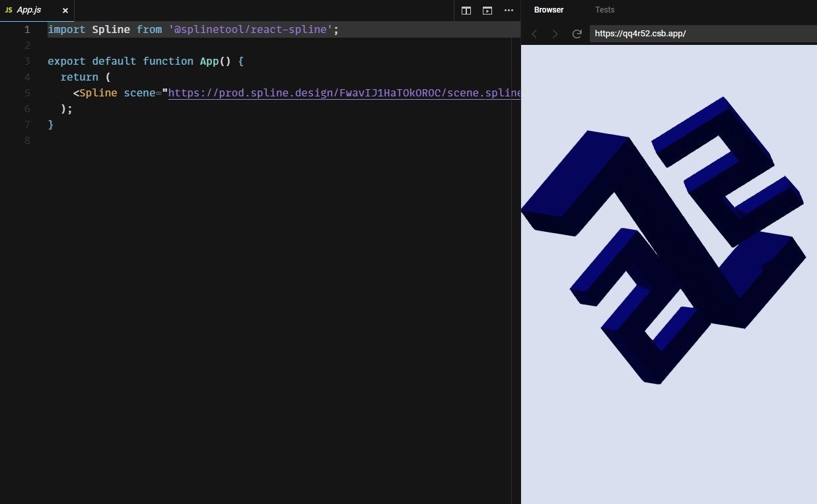The image size is (817, 504).
Task: Go forward in the preview browser
Action: 555,34
